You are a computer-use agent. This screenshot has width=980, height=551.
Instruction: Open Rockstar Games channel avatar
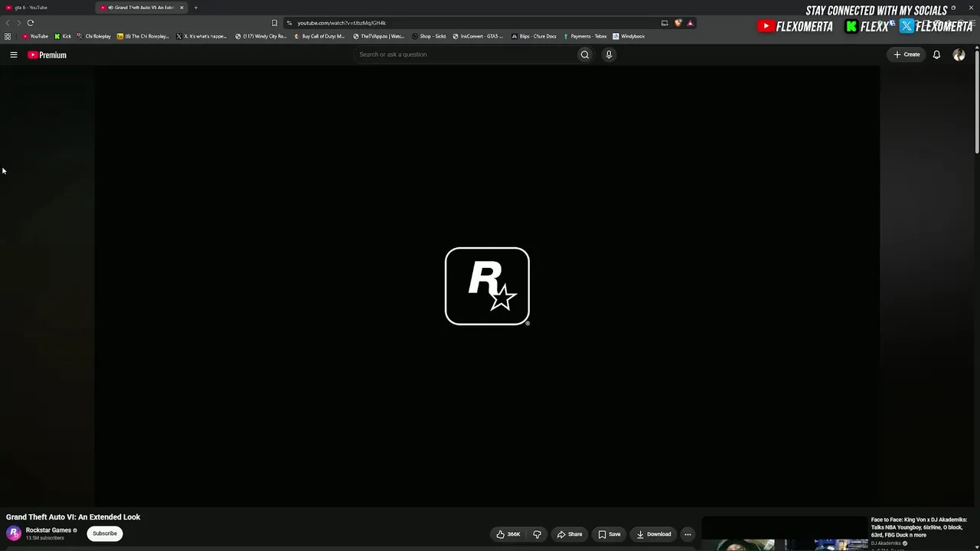(14, 533)
